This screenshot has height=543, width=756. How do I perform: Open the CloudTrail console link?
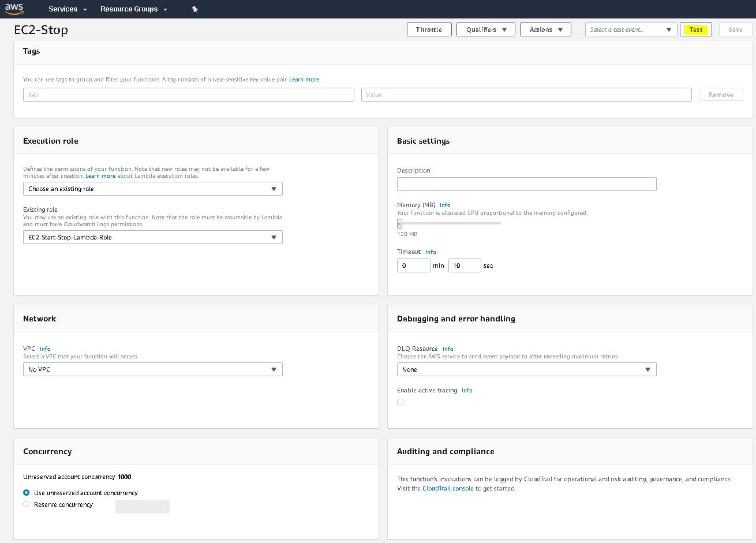pos(447,488)
